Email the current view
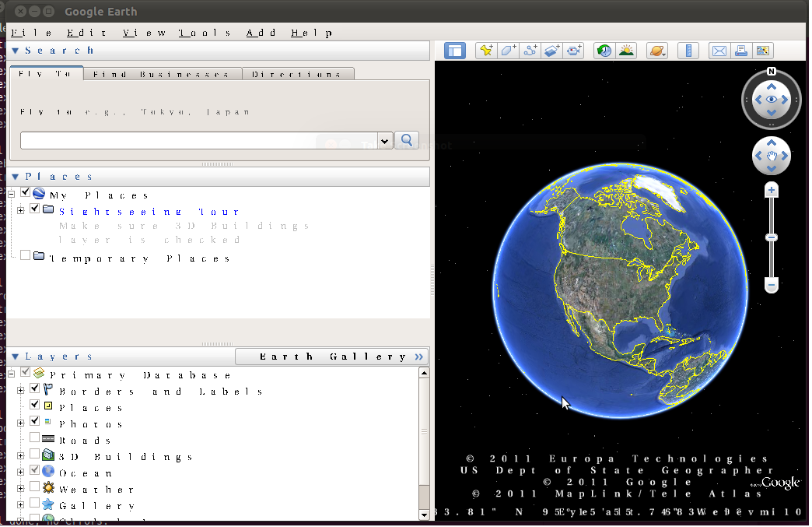This screenshot has width=812, height=527. pyautogui.click(x=719, y=50)
